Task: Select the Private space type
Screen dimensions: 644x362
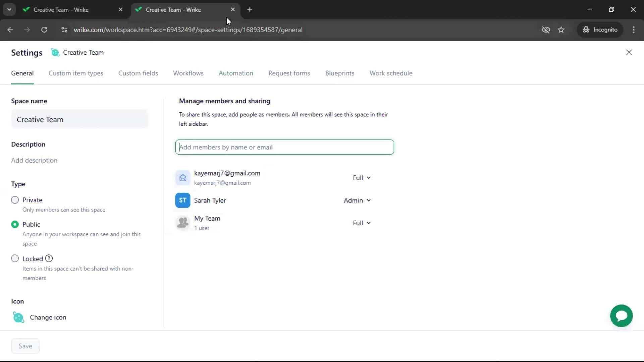Action: click(x=15, y=200)
